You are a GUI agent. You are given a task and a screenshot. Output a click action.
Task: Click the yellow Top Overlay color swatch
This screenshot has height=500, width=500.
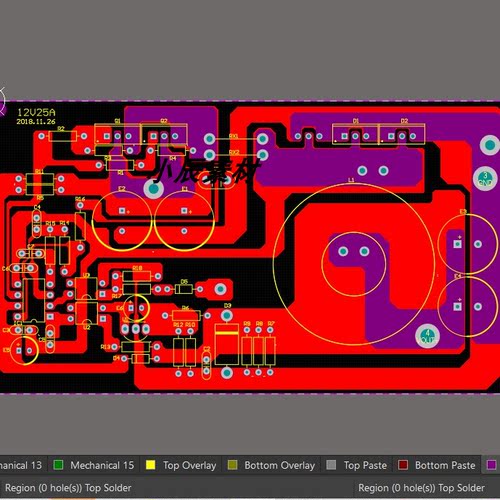tap(150, 465)
